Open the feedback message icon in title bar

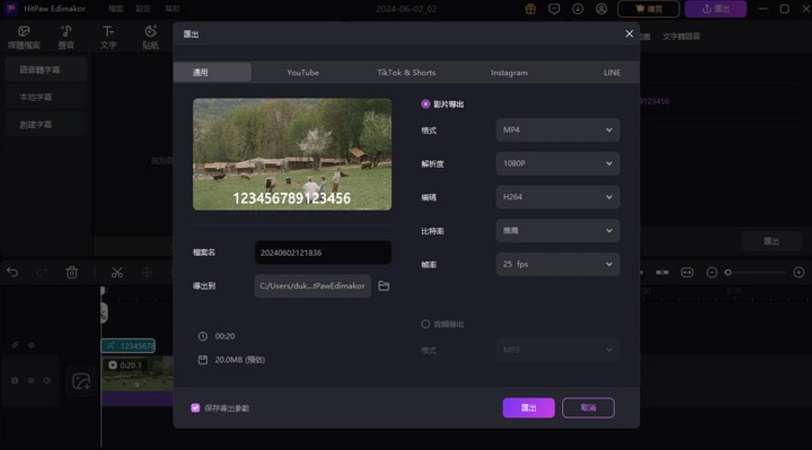pos(554,9)
